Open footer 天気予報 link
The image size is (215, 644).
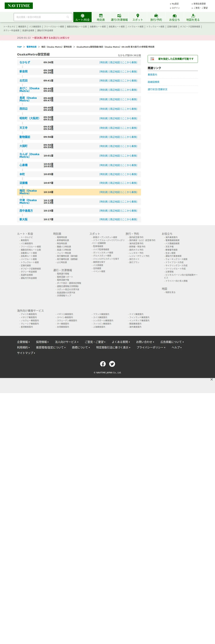click(169, 247)
